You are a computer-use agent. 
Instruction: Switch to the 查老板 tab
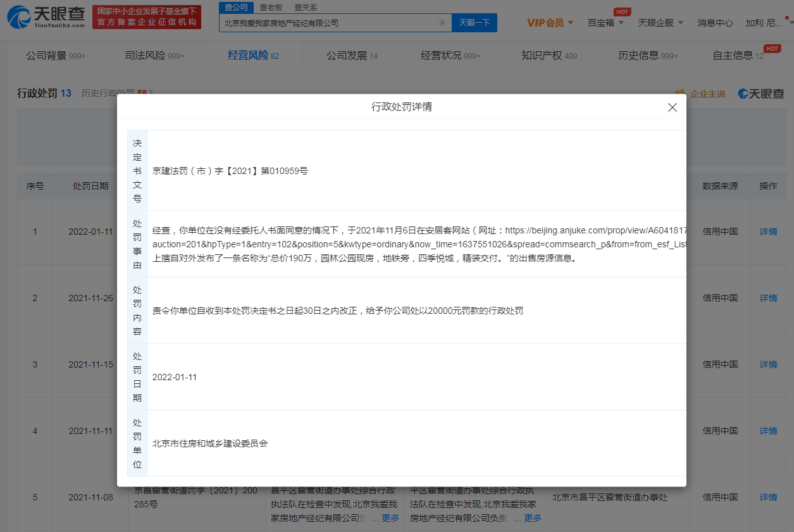pos(271,8)
